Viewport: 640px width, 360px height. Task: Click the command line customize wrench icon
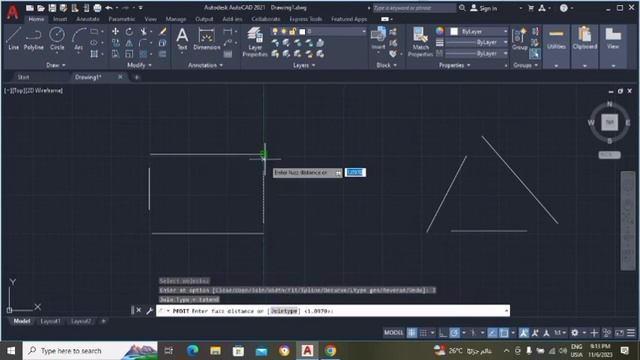pyautogui.click(x=149, y=311)
